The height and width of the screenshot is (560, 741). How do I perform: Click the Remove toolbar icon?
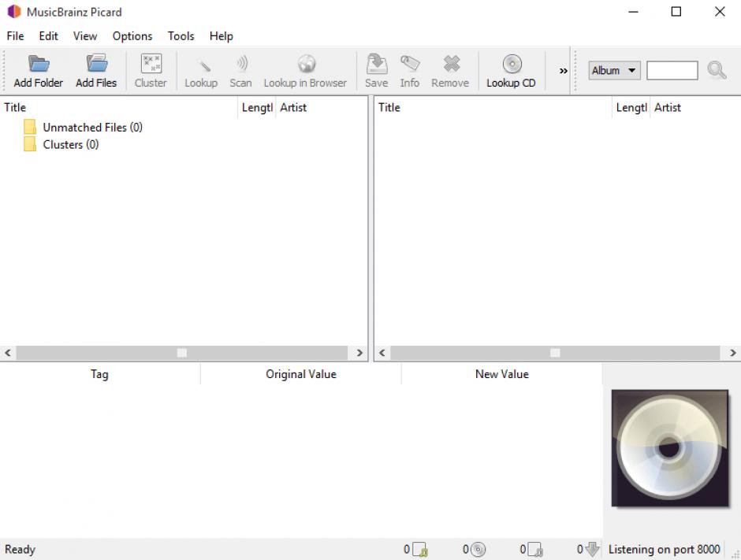(x=451, y=65)
